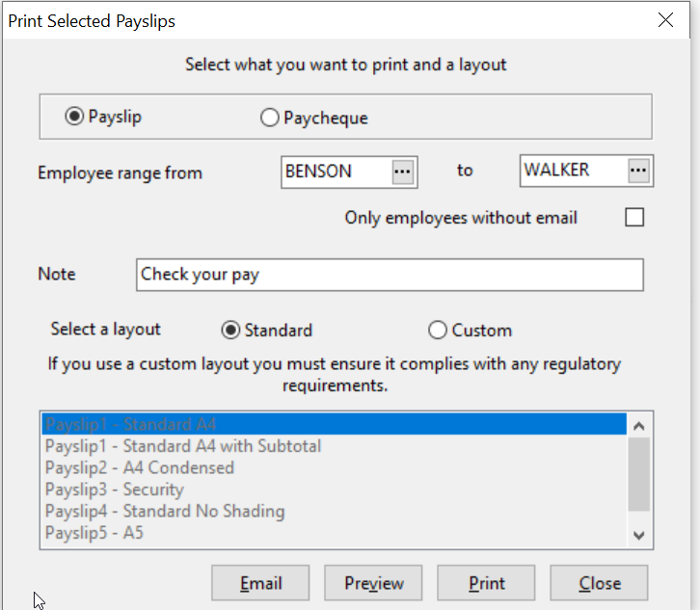Select Payslip1 - Standard A4 layout

[x=334, y=424]
